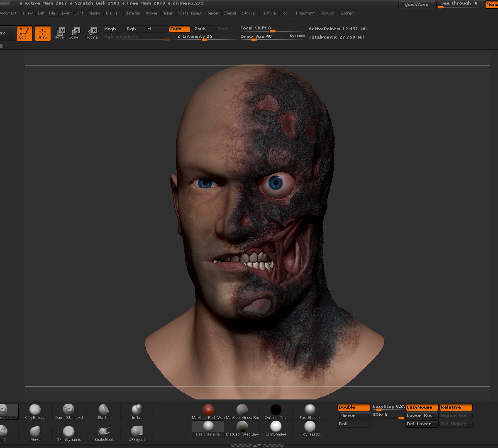
Task: Select the Move transform tool
Action: click(59, 33)
